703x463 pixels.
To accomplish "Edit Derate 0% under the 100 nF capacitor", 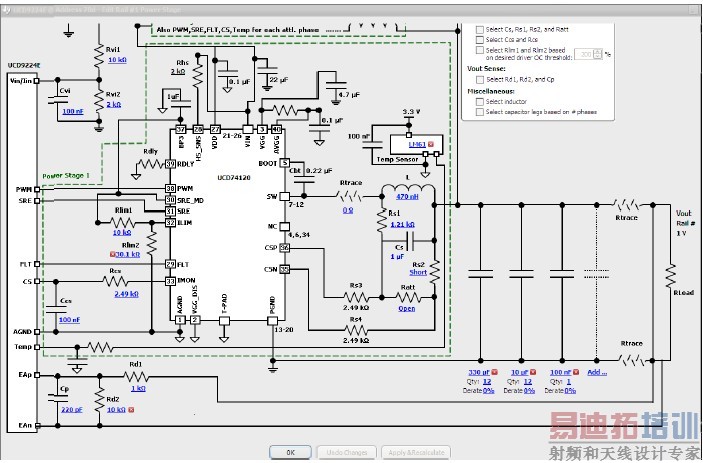I will [x=570, y=391].
